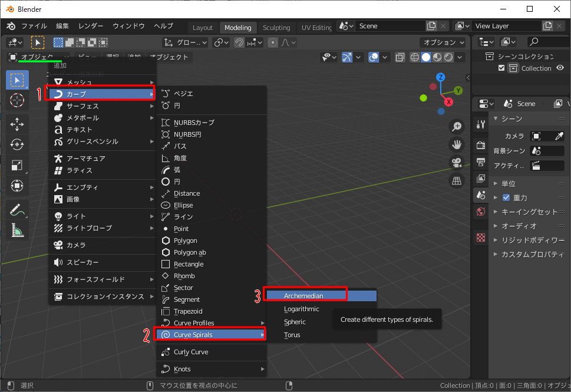The width and height of the screenshot is (571, 392).
Task: Open the Knots submenu
Action: tap(211, 369)
